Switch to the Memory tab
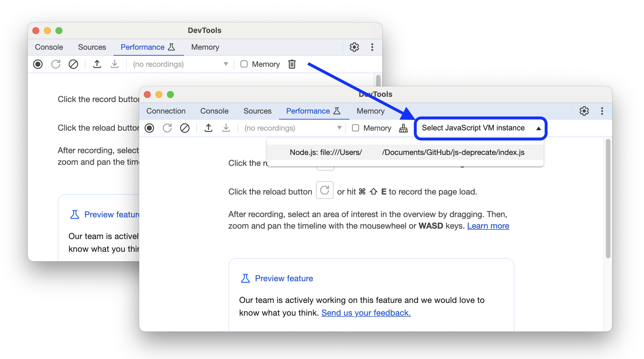 (x=370, y=111)
